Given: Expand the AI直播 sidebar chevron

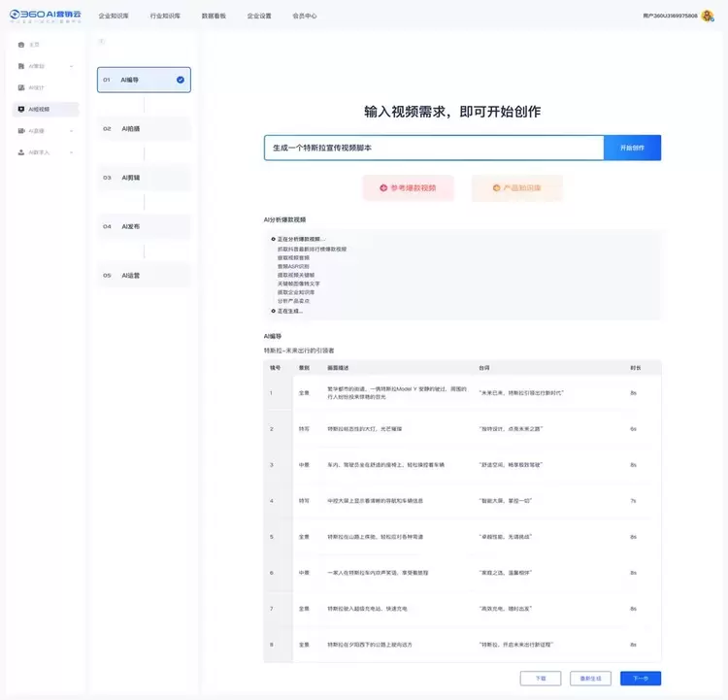Looking at the screenshot, I should pos(72,130).
